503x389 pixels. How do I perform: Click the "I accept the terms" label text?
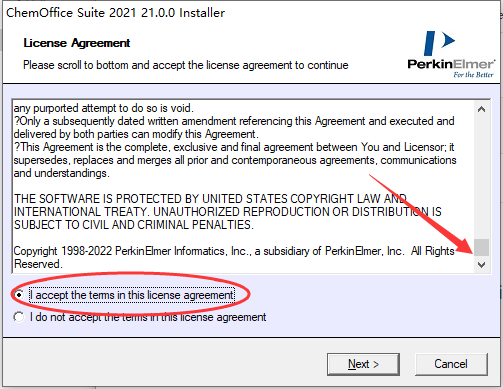(132, 295)
